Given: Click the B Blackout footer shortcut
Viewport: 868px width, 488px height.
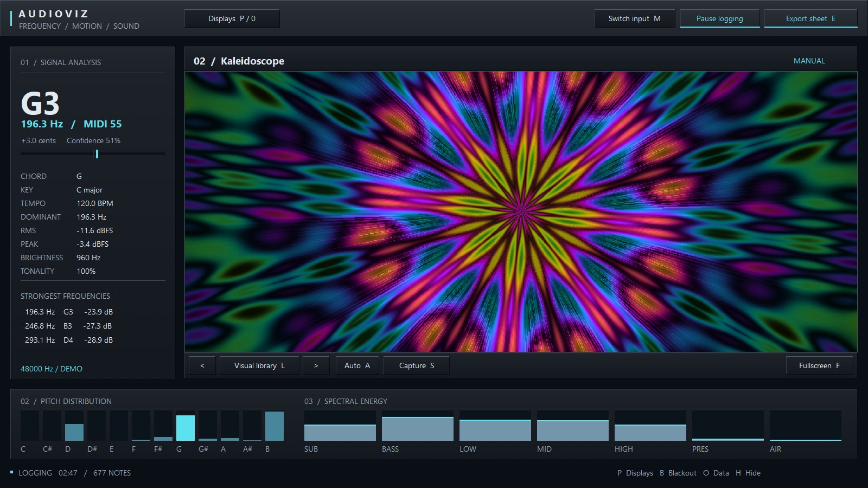Looking at the screenshot, I should [x=678, y=473].
